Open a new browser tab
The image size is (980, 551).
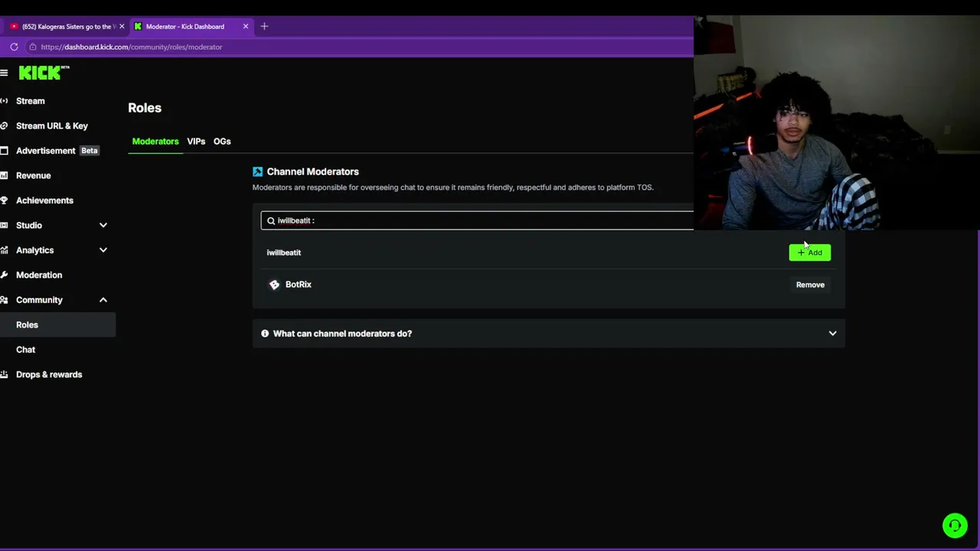tap(264, 26)
